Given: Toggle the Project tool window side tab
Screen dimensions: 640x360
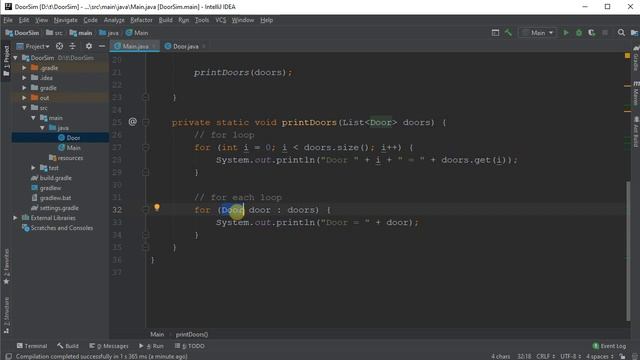Looking at the screenshot, I should click(x=6, y=60).
